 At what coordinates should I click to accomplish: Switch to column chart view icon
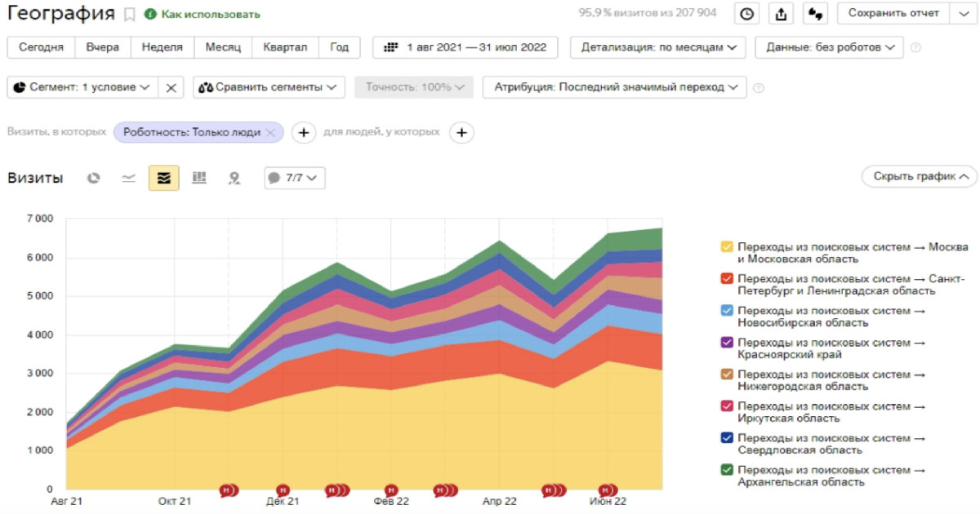tap(198, 178)
